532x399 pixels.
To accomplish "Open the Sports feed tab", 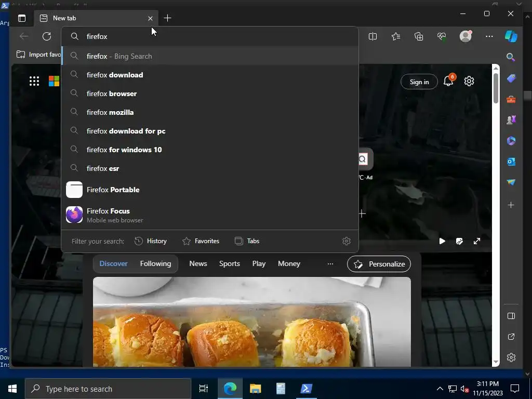I will pos(229,263).
